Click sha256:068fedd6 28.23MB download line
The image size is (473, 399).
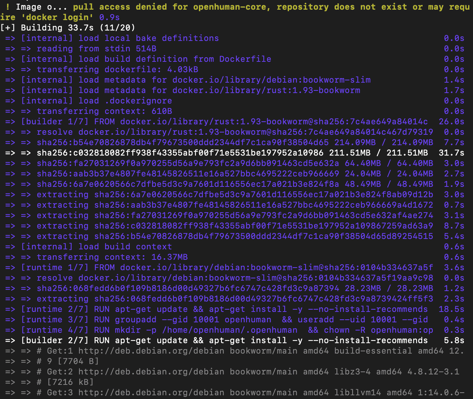[x=235, y=288]
